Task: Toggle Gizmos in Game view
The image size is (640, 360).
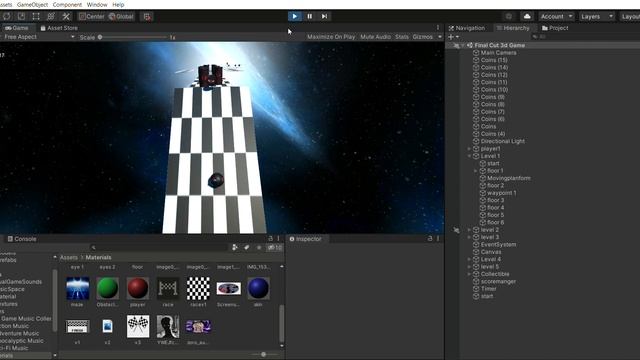Action: [x=422, y=37]
